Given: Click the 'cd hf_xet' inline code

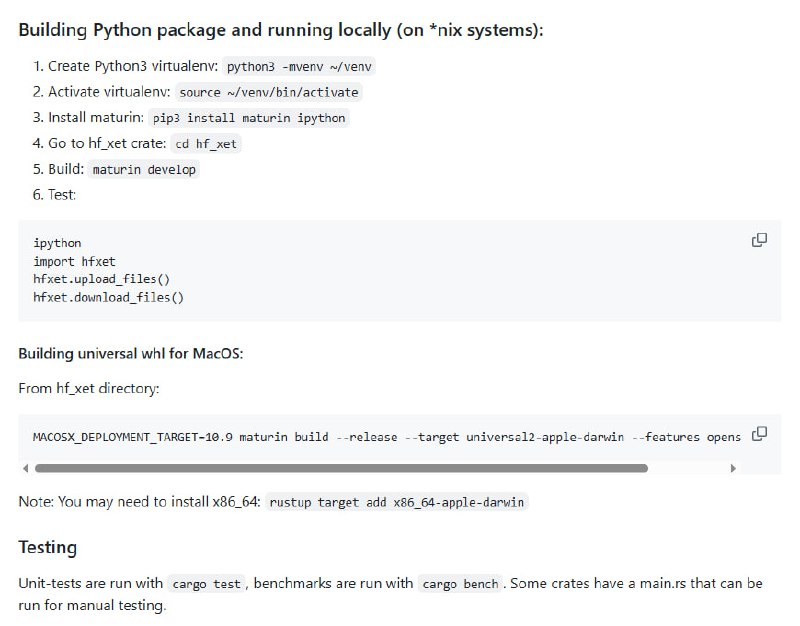Looking at the screenshot, I should 207,144.
